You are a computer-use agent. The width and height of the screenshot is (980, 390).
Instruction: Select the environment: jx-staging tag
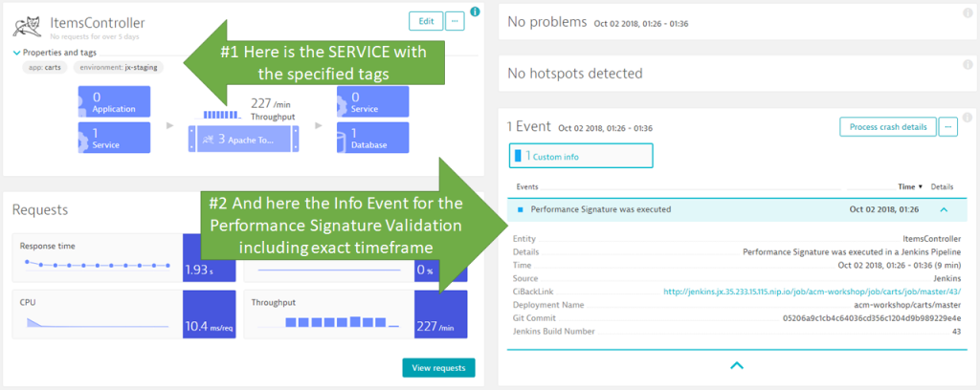point(118,68)
